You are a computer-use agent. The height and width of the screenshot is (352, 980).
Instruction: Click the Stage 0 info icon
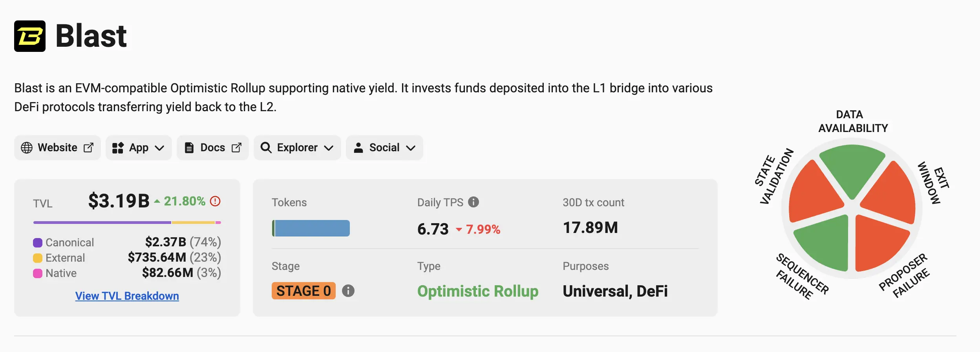[x=348, y=291]
